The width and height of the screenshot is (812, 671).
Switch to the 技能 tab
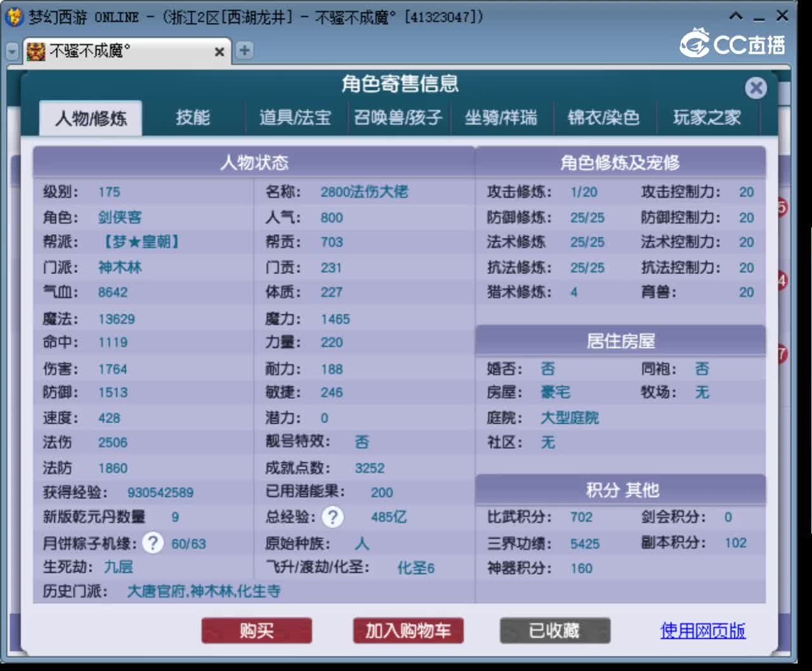193,117
